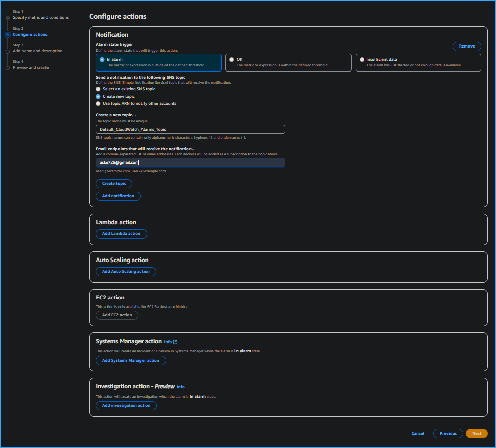Click the Step 2 progress circle indicator
The height and width of the screenshot is (448, 496).
[7, 34]
